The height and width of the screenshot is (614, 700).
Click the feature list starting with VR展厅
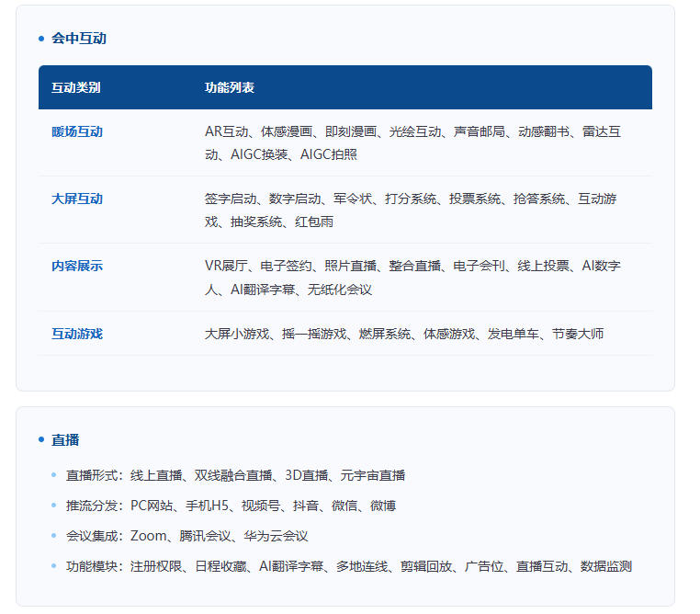point(413,278)
